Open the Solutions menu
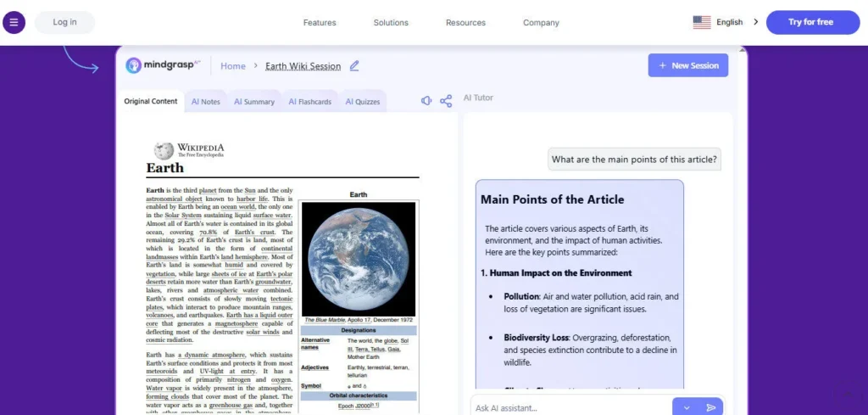 pyautogui.click(x=391, y=23)
